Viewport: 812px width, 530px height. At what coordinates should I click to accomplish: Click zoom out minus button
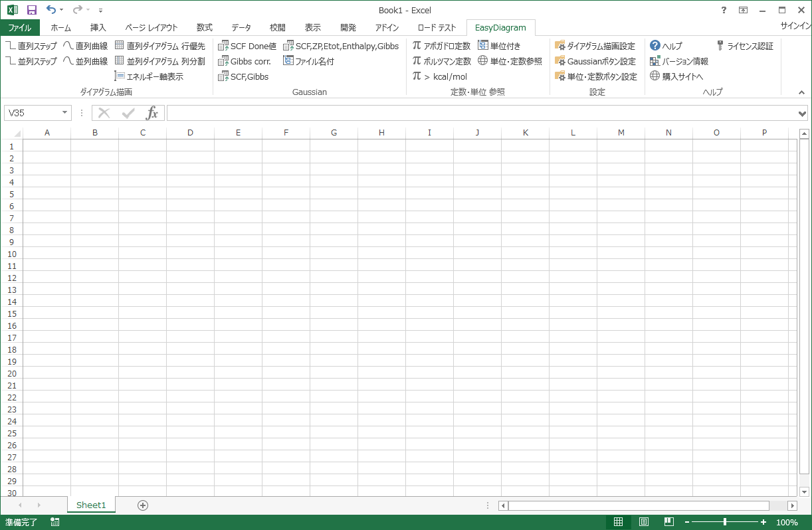(x=687, y=523)
